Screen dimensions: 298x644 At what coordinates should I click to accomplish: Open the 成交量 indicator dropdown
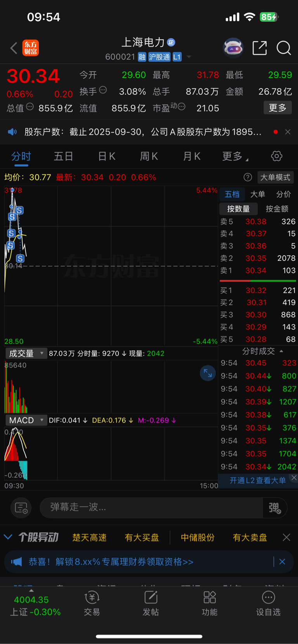(x=26, y=353)
